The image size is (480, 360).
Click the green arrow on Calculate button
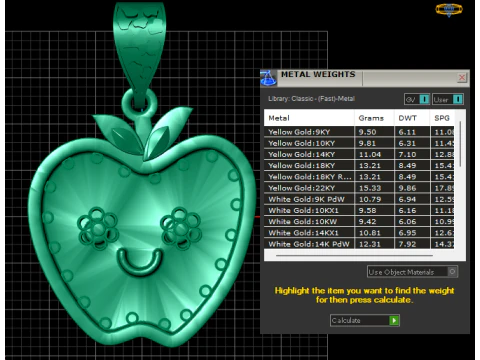[394, 320]
